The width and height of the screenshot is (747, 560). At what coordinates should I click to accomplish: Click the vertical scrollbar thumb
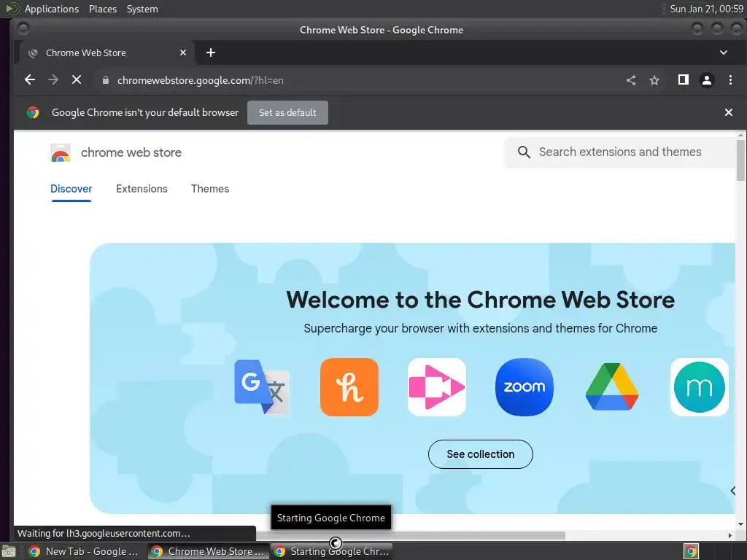(x=740, y=160)
